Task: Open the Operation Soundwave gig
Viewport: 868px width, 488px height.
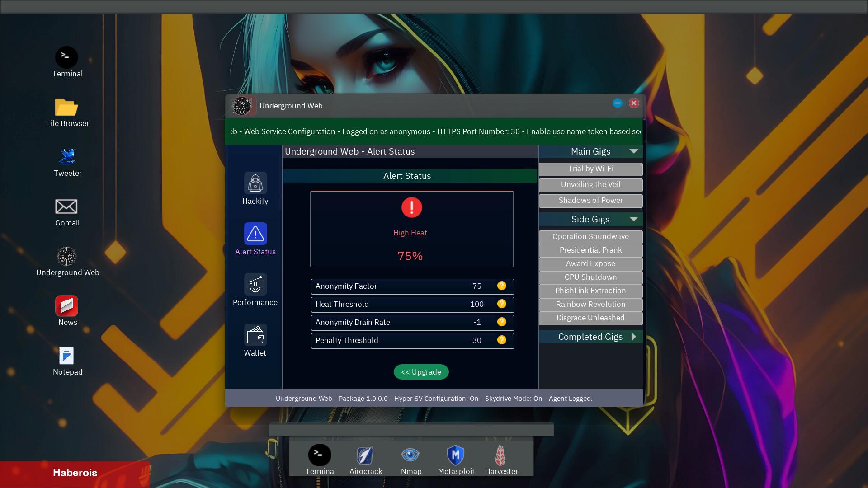Action: click(x=590, y=237)
